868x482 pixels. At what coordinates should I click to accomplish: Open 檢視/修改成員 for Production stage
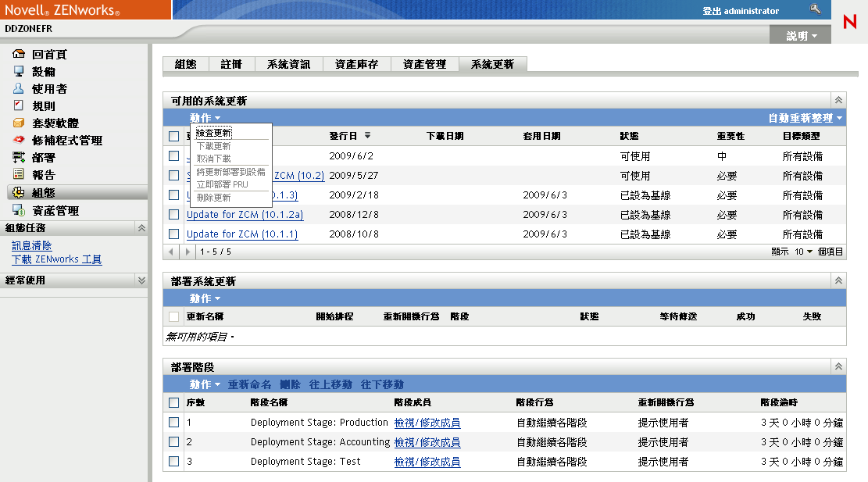click(x=427, y=423)
